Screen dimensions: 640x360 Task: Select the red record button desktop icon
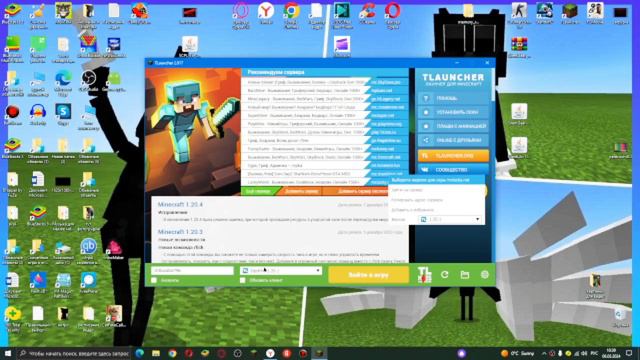(x=13, y=111)
